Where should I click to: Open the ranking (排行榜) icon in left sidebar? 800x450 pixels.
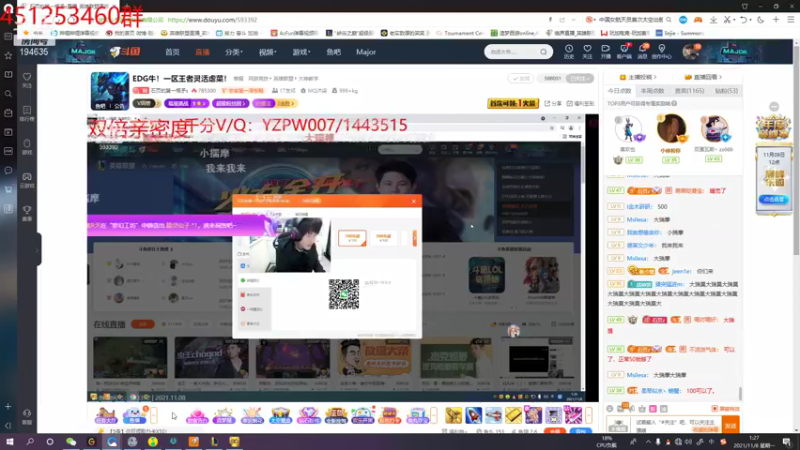coord(27,113)
